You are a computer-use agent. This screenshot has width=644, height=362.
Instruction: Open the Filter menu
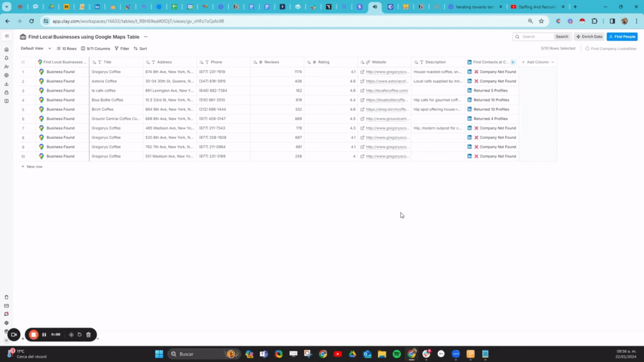click(121, 48)
